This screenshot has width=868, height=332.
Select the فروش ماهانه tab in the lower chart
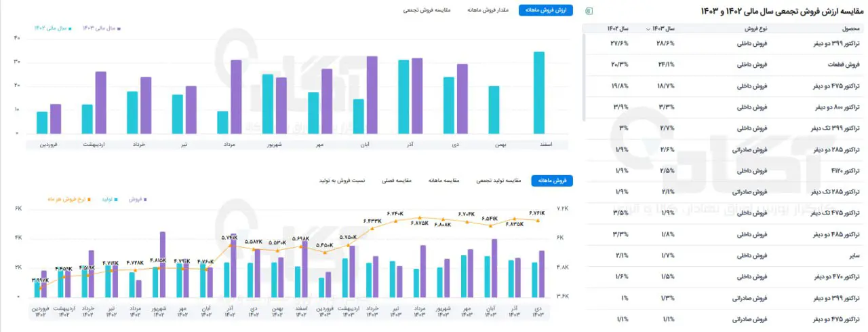[552, 181]
